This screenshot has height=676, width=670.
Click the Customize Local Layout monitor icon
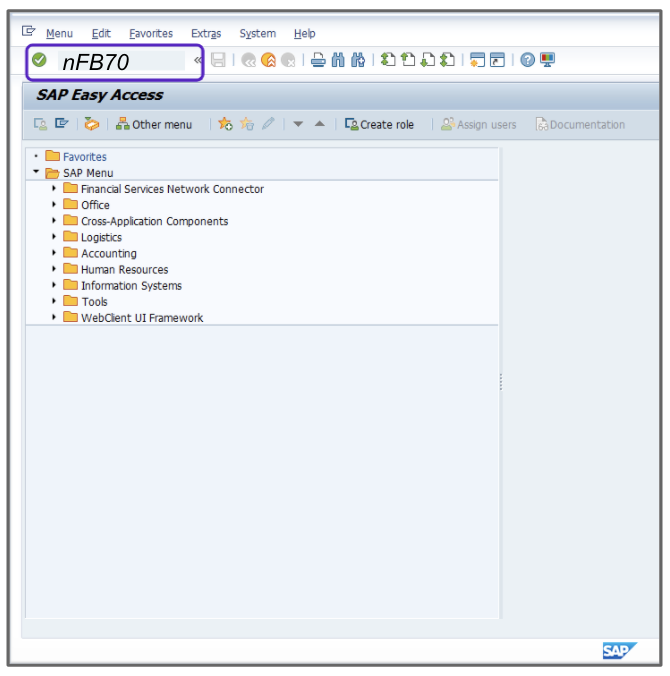[x=547, y=60]
